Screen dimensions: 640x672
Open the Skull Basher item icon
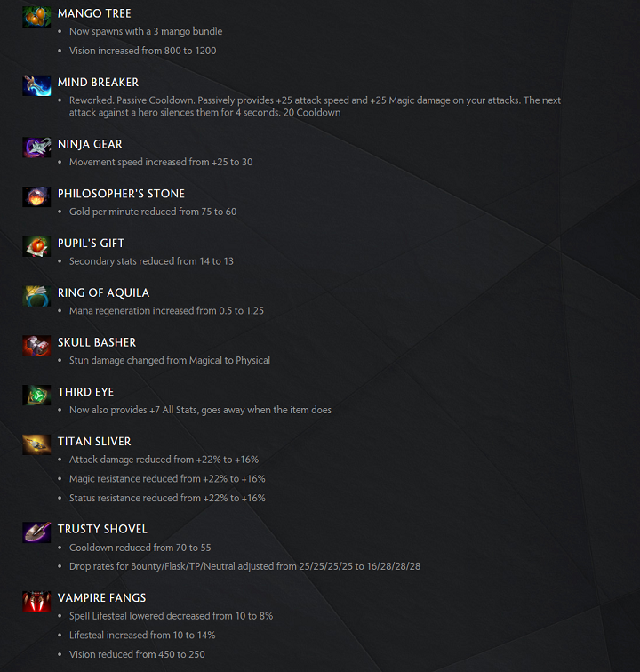pyautogui.click(x=36, y=346)
